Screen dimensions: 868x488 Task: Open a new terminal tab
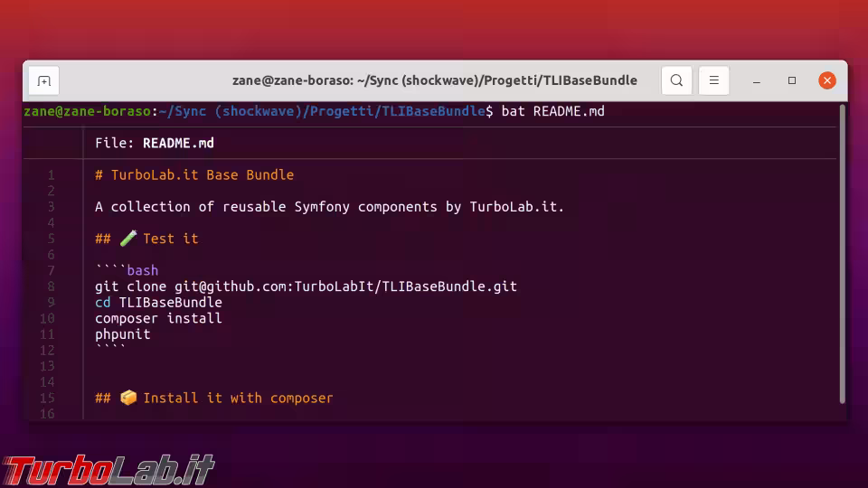(x=43, y=80)
